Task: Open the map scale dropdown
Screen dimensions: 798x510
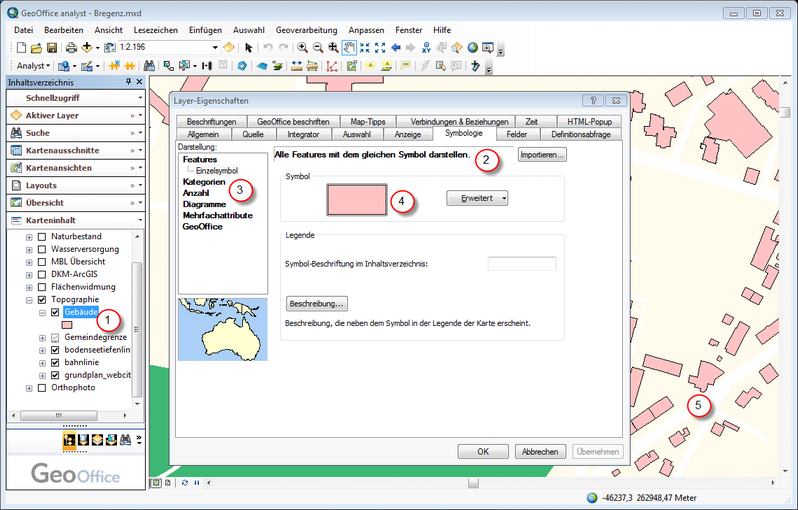Action: 214,48
